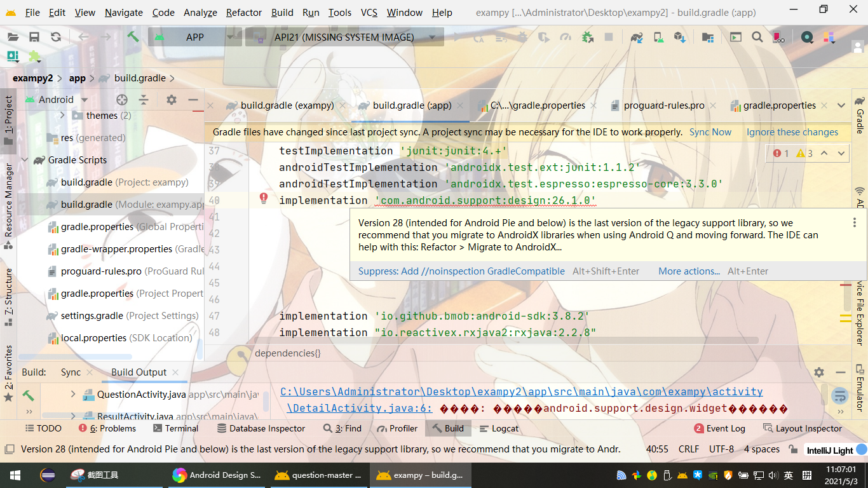Click Sync Project with Gradle Files elephant icon
This screenshot has width=868, height=488.
637,37
